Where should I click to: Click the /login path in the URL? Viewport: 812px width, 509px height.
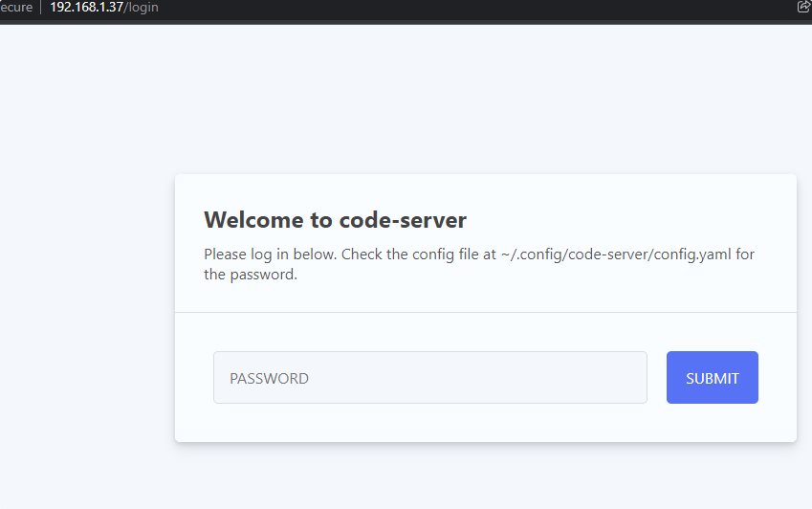(141, 8)
